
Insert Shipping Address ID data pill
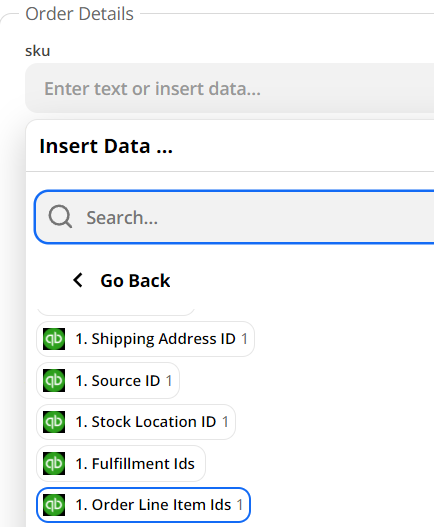(x=145, y=339)
